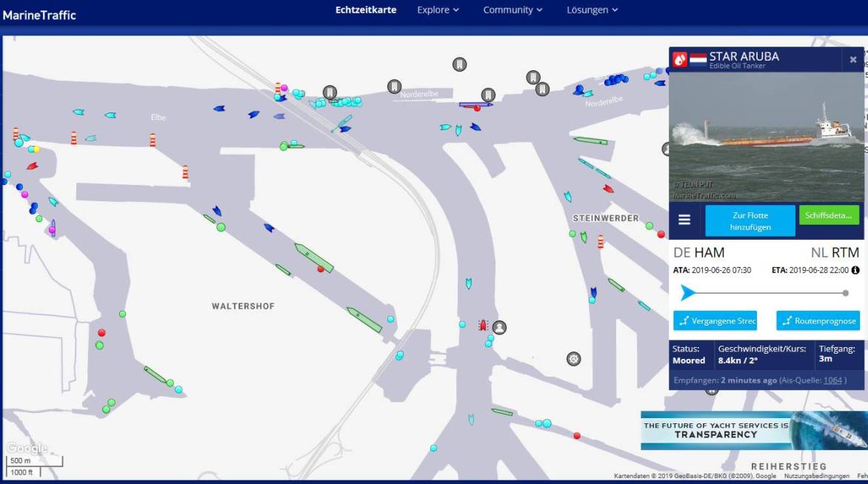The height and width of the screenshot is (484, 868).
Task: Click the MarineTraffic logo
Action: pos(39,15)
